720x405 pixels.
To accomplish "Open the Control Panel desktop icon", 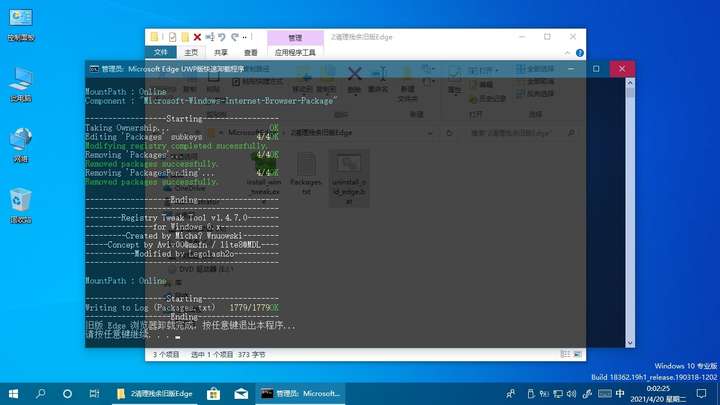I will point(21,25).
